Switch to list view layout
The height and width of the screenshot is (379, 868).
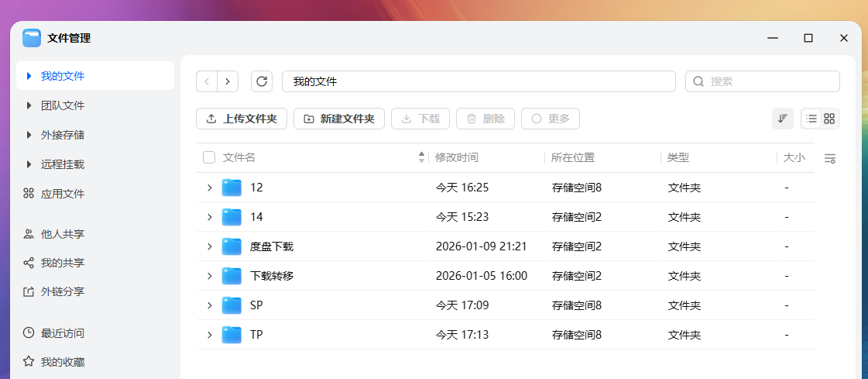click(x=811, y=119)
